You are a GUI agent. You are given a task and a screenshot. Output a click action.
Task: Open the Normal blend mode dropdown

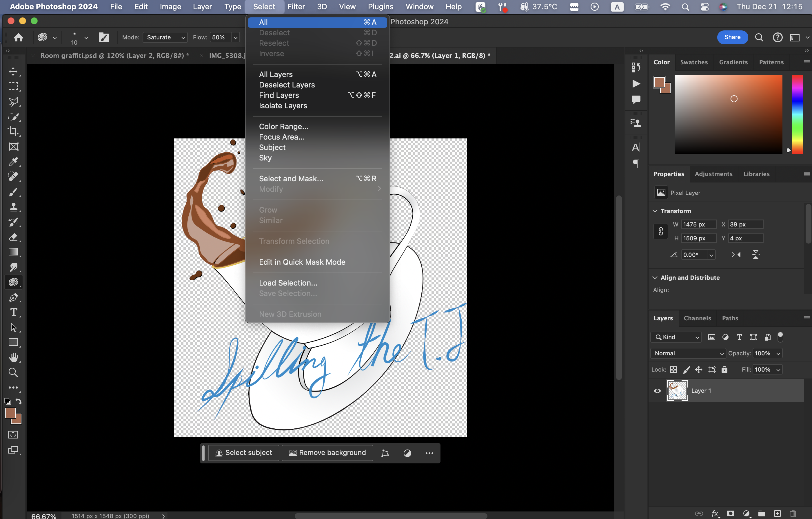(x=688, y=353)
